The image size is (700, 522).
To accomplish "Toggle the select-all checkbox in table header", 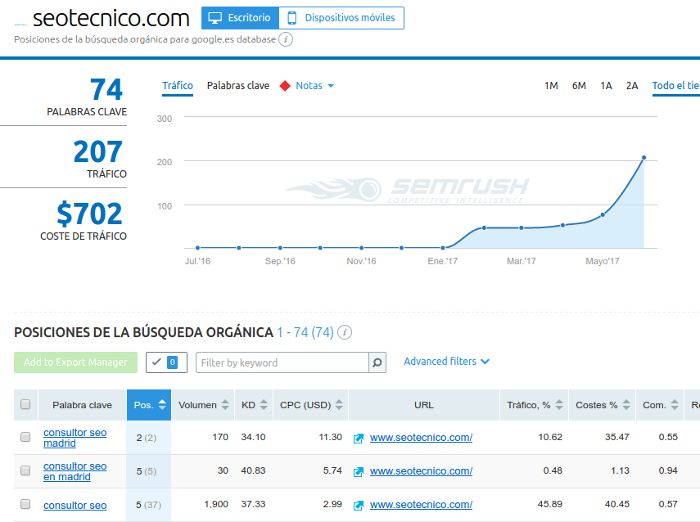I will click(x=25, y=404).
